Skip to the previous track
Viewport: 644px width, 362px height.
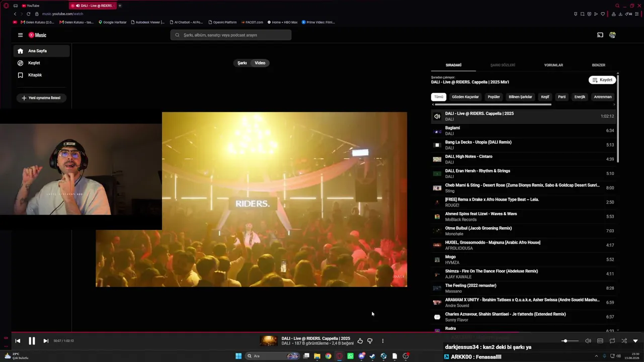18,341
